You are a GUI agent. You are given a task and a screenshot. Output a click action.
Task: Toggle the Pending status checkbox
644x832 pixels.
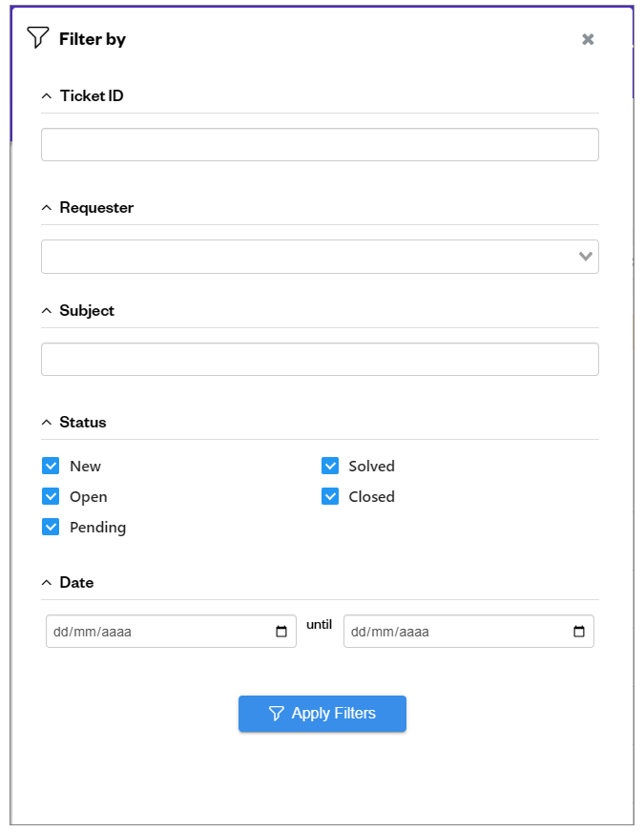51,527
